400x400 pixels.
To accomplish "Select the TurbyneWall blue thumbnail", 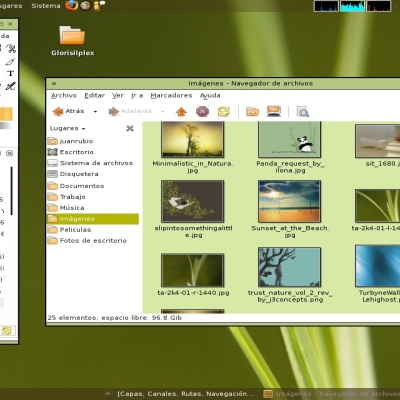I will (377, 266).
